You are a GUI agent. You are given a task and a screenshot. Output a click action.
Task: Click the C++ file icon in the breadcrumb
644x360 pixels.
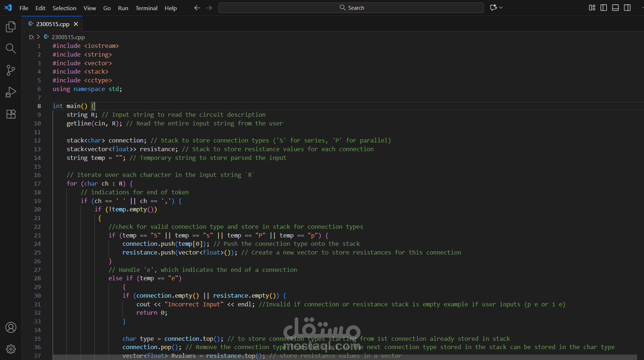46,37
